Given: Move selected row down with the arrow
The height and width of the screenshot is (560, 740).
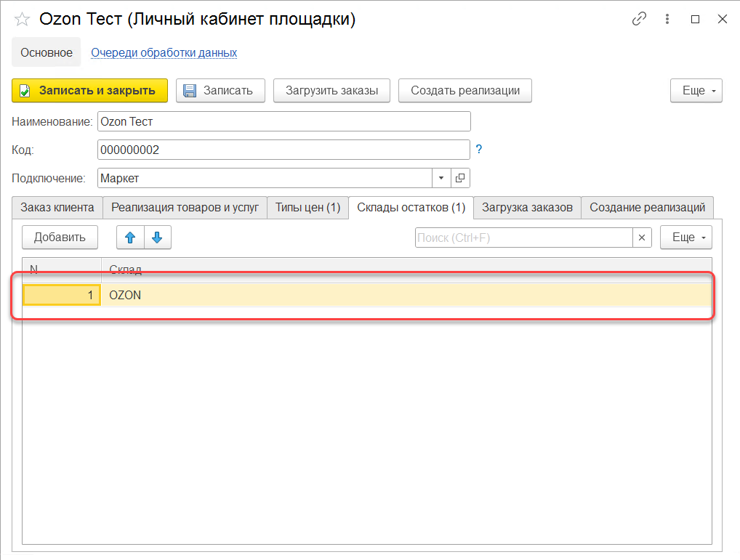Looking at the screenshot, I should tap(157, 237).
